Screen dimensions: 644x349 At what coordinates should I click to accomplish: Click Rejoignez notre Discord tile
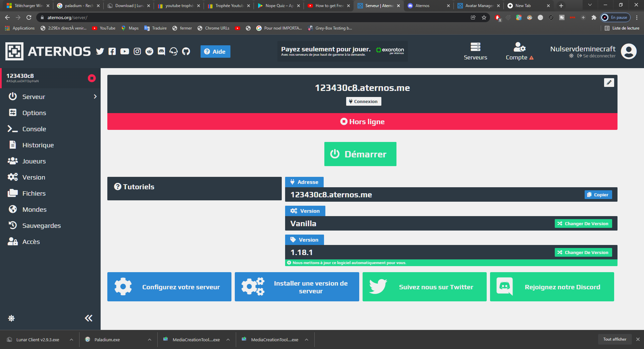(x=552, y=287)
